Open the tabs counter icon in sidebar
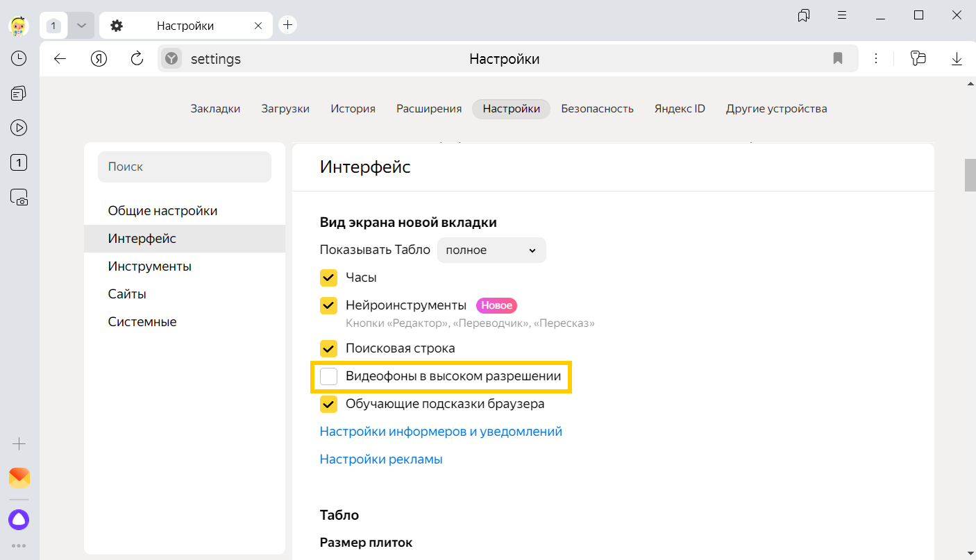Screen dimensions: 976x560 (x=19, y=163)
